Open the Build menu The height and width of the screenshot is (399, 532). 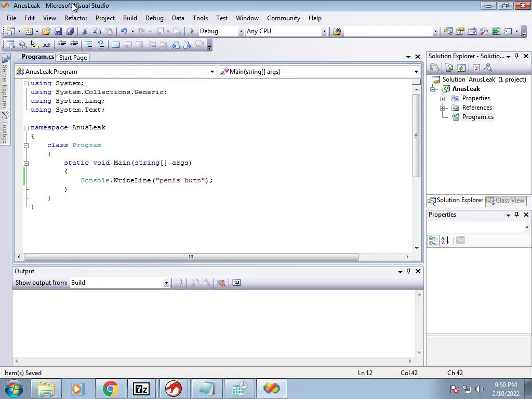point(130,18)
